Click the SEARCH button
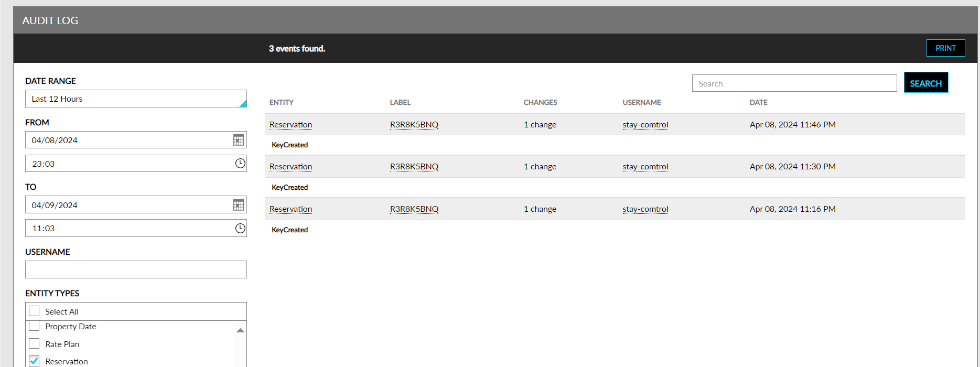This screenshot has width=980, height=367. 926,83
